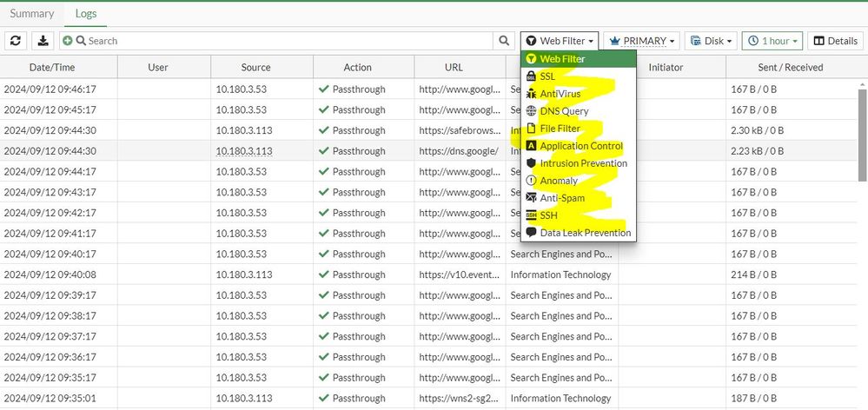Switch to the Summary tab
Screen dimensions: 868x410
(32, 14)
